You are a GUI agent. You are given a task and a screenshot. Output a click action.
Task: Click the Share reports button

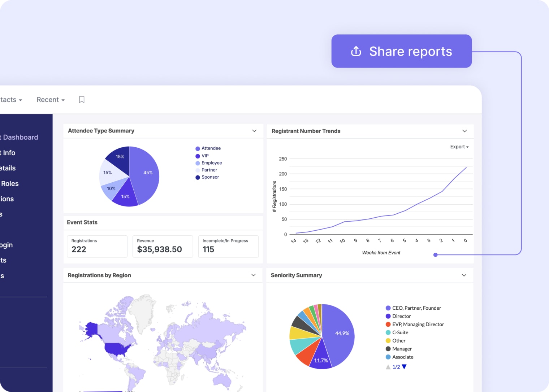pos(402,51)
